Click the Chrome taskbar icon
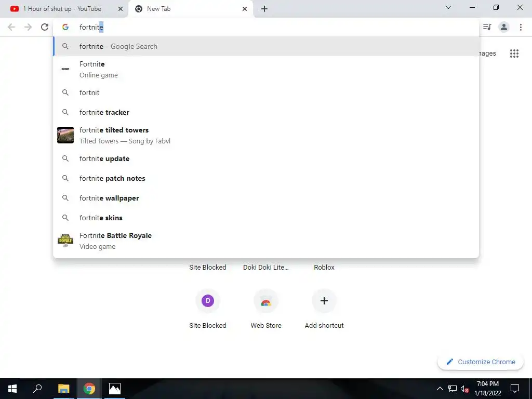The image size is (532, 399). pyautogui.click(x=89, y=389)
